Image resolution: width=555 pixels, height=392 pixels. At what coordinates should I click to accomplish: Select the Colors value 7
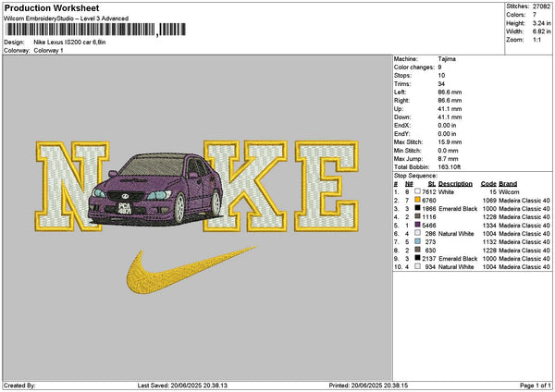click(535, 15)
